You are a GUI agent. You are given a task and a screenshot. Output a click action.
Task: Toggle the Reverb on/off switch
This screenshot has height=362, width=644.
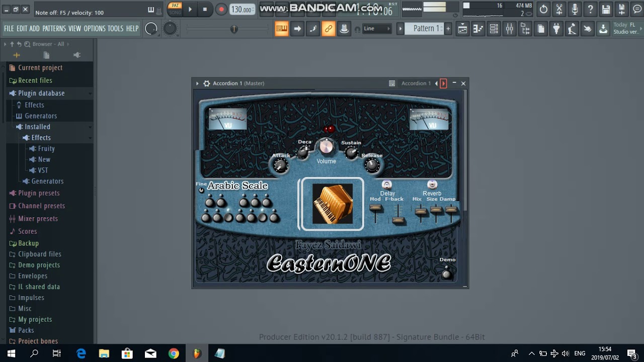pyautogui.click(x=432, y=185)
